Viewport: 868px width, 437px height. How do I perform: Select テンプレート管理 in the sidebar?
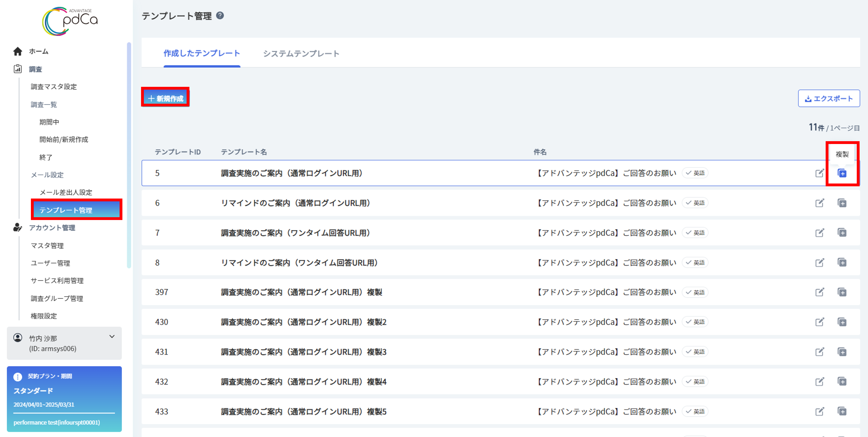point(76,210)
